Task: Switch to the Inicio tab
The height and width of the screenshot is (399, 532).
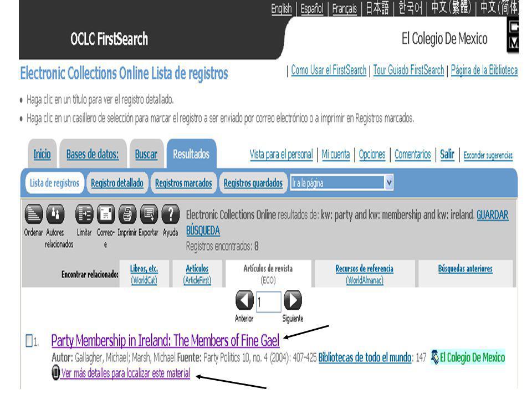Action: [x=42, y=154]
